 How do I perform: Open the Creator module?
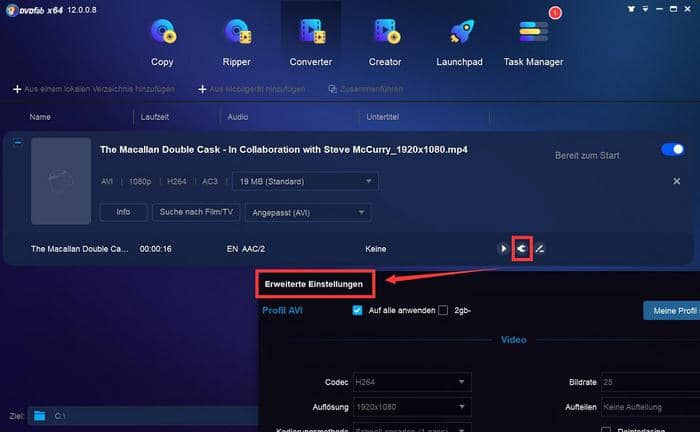pyautogui.click(x=385, y=42)
